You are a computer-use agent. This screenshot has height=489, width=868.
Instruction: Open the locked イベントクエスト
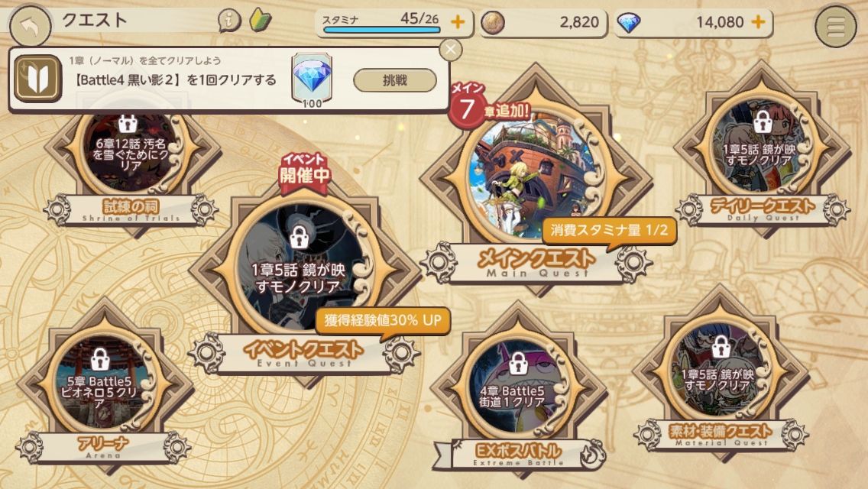point(303,270)
